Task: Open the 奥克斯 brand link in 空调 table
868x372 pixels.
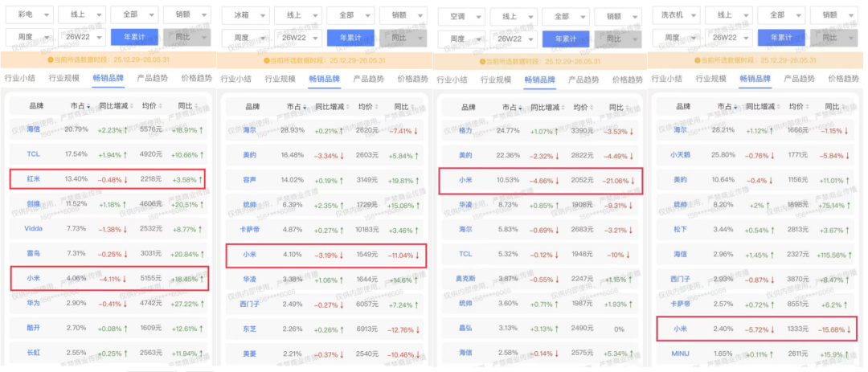Action: [x=465, y=279]
